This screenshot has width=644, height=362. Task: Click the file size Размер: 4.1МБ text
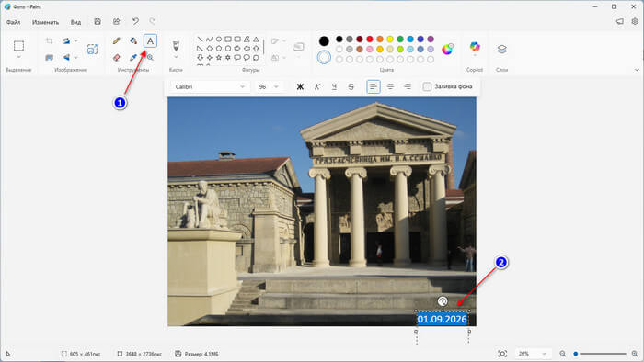201,354
